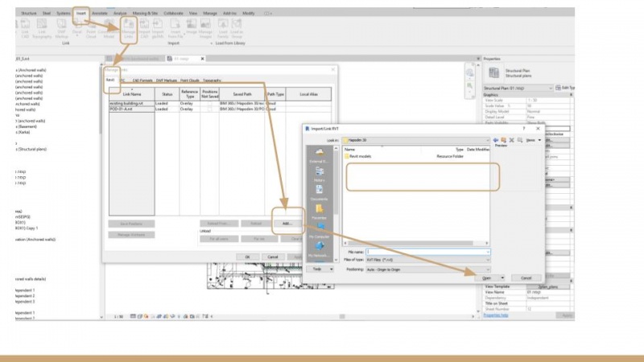The image size is (644, 362).
Task: Switch to CAD Formats tab in Manage Links
Action: (x=143, y=80)
